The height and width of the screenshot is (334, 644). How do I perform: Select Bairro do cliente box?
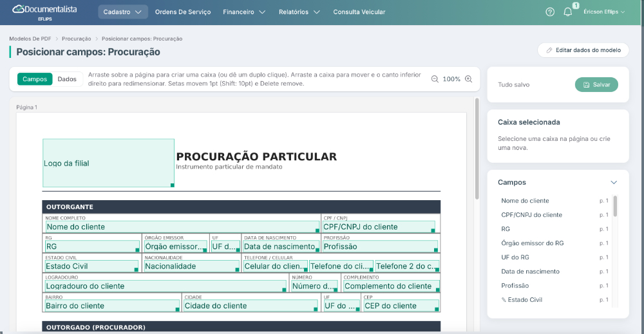(112, 306)
